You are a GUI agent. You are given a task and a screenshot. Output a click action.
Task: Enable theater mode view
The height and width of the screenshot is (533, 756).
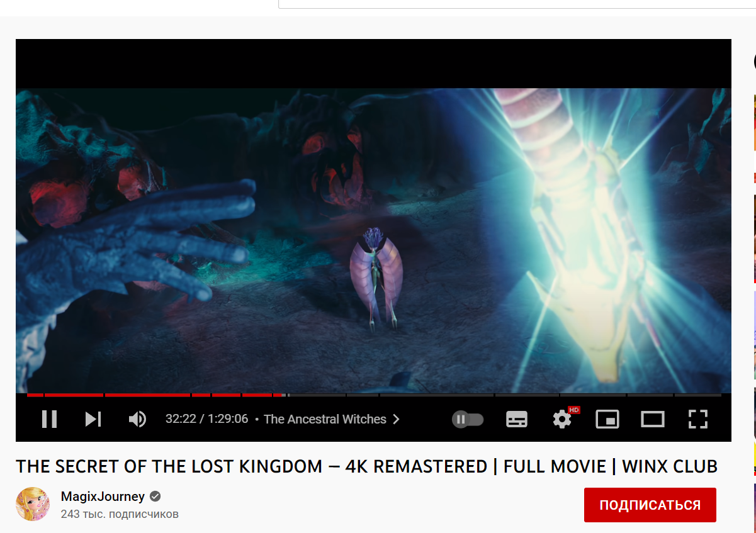tap(653, 419)
